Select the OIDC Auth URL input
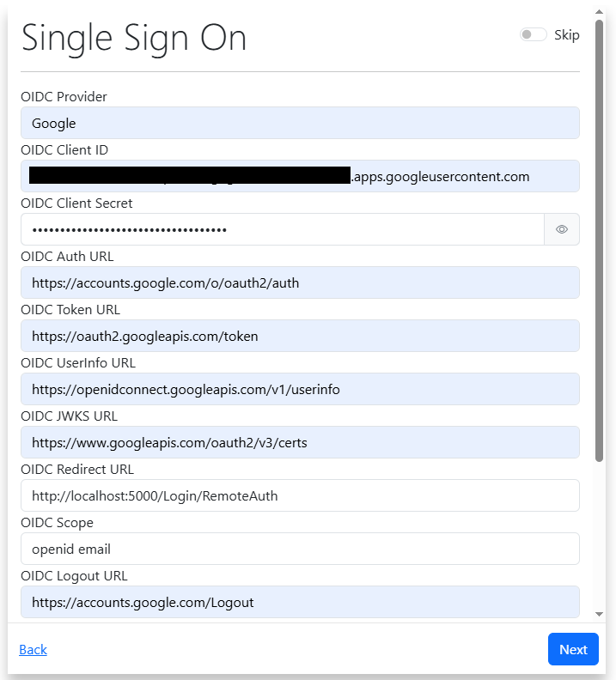The width and height of the screenshot is (616, 680). [x=300, y=282]
